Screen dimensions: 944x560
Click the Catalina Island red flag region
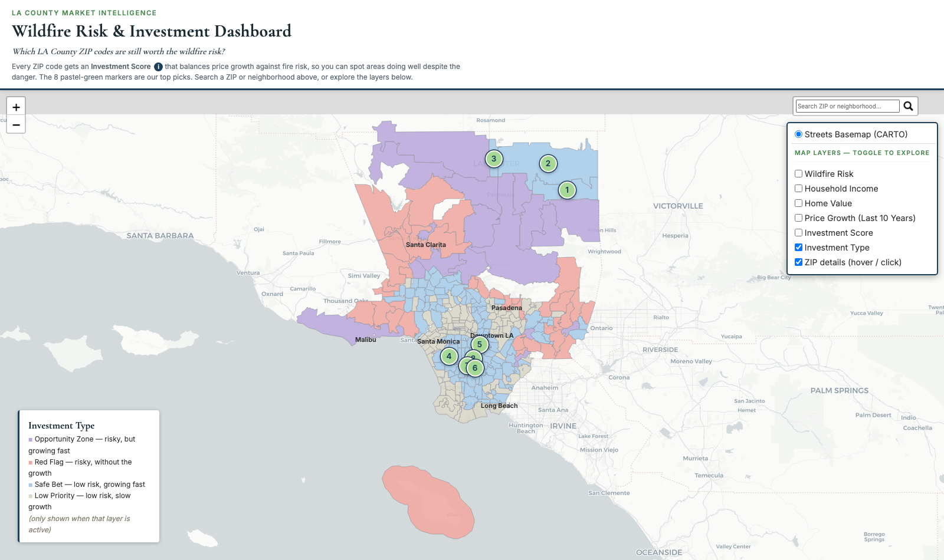tap(428, 501)
